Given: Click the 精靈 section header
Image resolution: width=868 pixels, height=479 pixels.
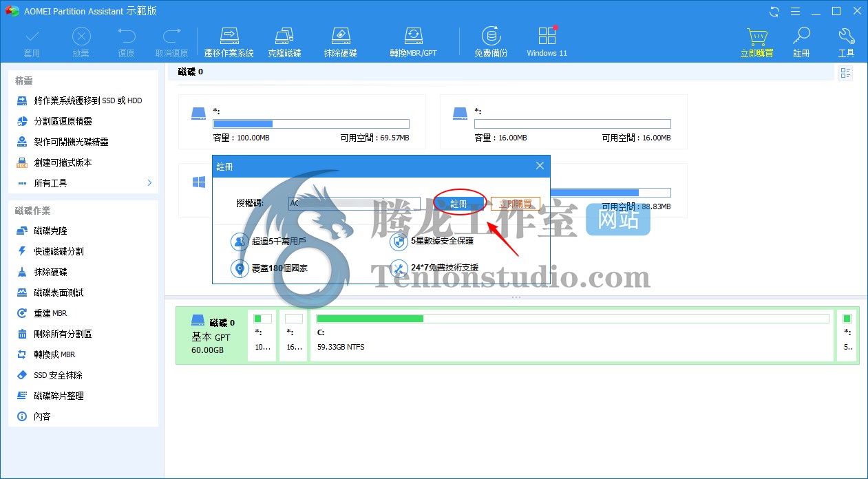Looking at the screenshot, I should pos(24,81).
